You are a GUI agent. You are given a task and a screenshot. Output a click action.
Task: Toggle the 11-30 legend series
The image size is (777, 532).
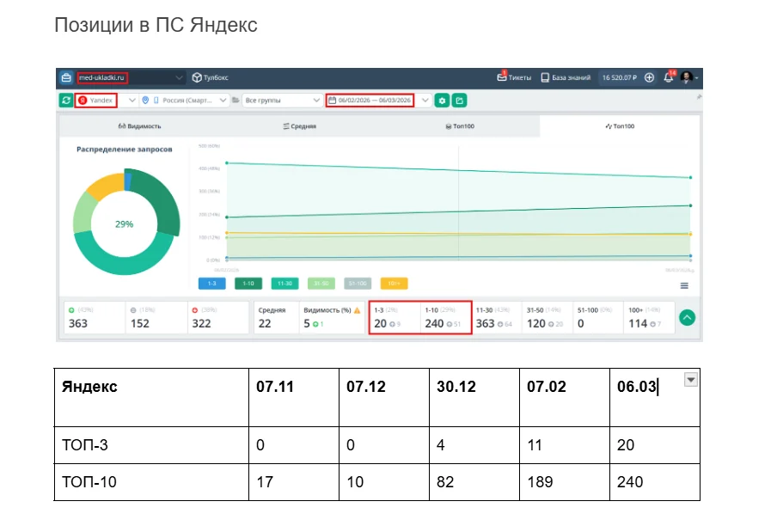click(x=284, y=284)
